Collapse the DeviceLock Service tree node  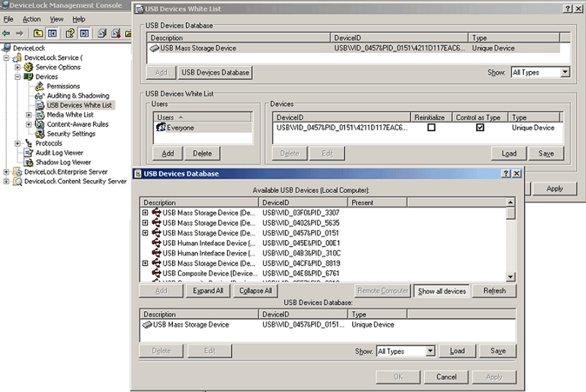click(6, 58)
